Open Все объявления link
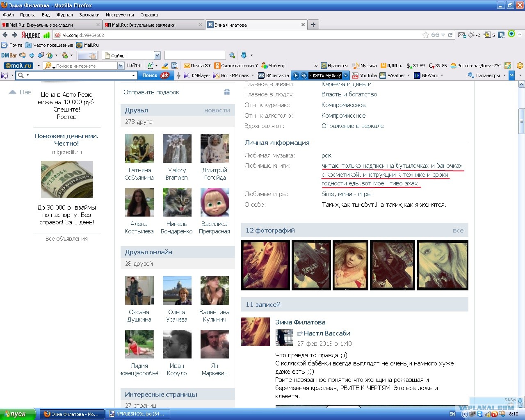Screen dimensions: 525x420 coord(66,239)
